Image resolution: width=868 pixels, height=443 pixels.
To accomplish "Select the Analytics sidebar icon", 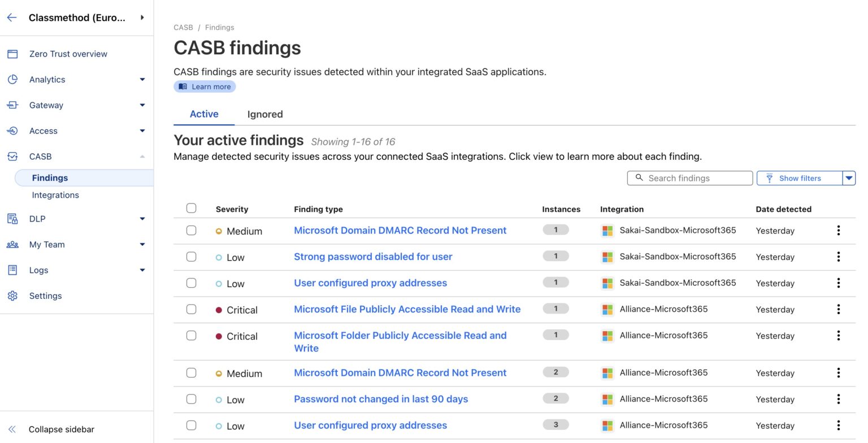I will pos(12,79).
